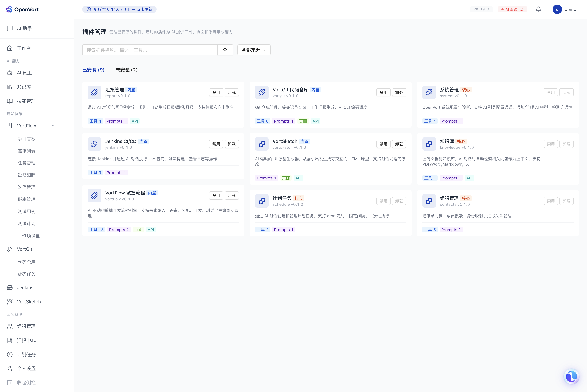Click the 知识库 plugin puzzle icon
587x392 pixels.
pyautogui.click(x=429, y=144)
